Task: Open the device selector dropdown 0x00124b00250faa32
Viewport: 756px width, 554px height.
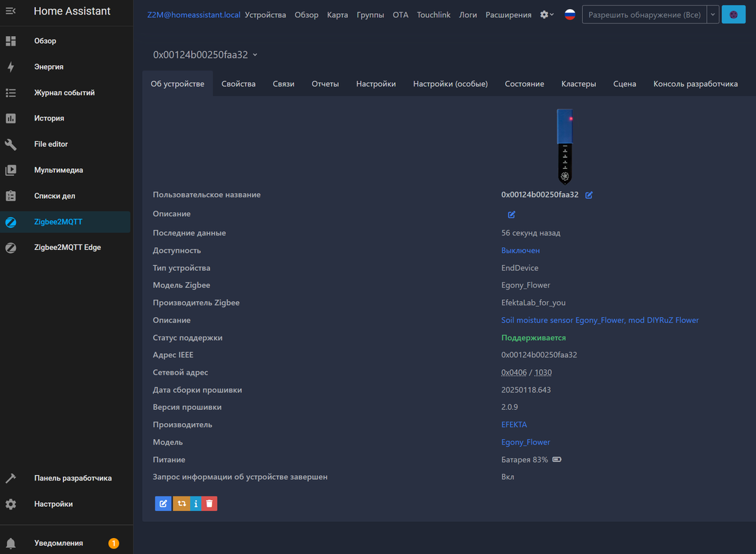Action: [x=205, y=55]
